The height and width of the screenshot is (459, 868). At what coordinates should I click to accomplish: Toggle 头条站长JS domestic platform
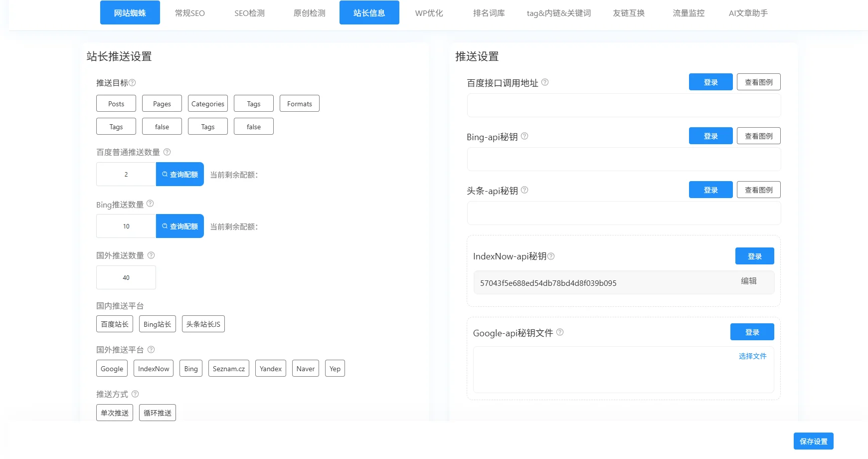point(203,324)
